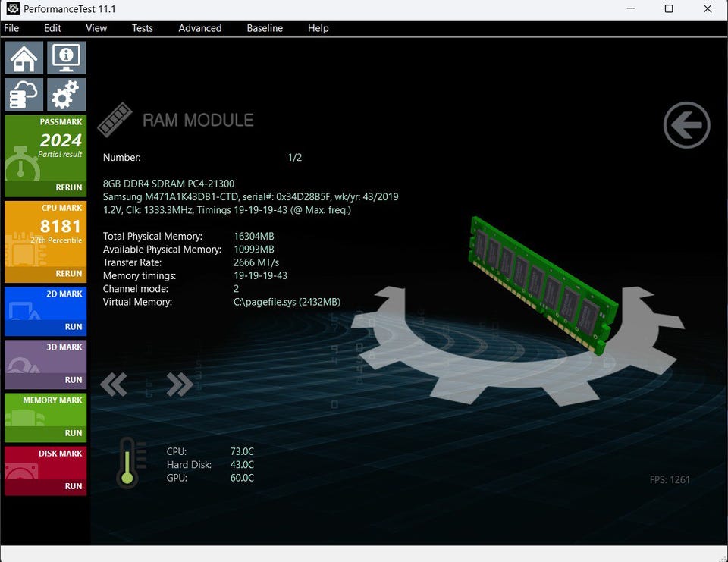Go to previous RAM module with left chevrons
728x562 pixels.
click(114, 385)
